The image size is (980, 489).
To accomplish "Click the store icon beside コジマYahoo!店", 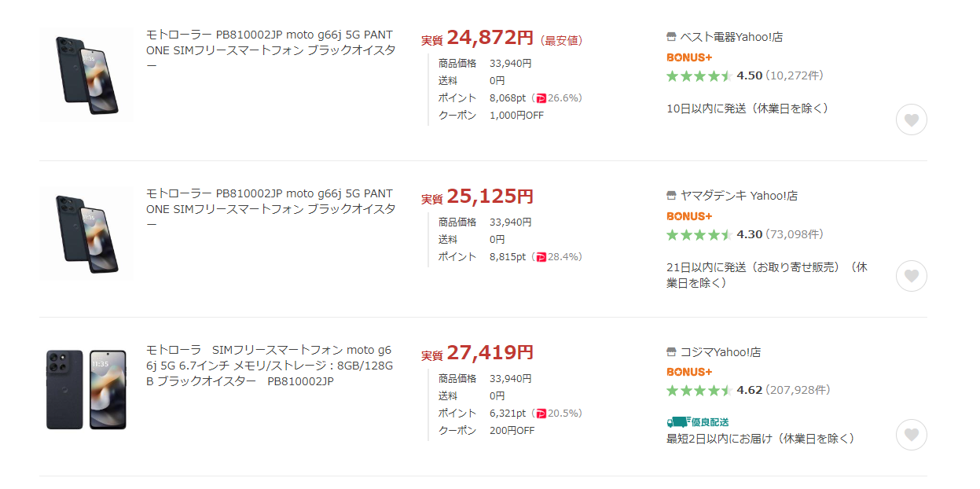I will coord(671,352).
